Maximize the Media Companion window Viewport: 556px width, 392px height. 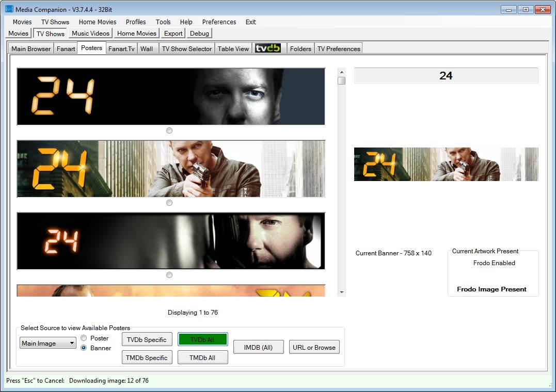coord(526,10)
